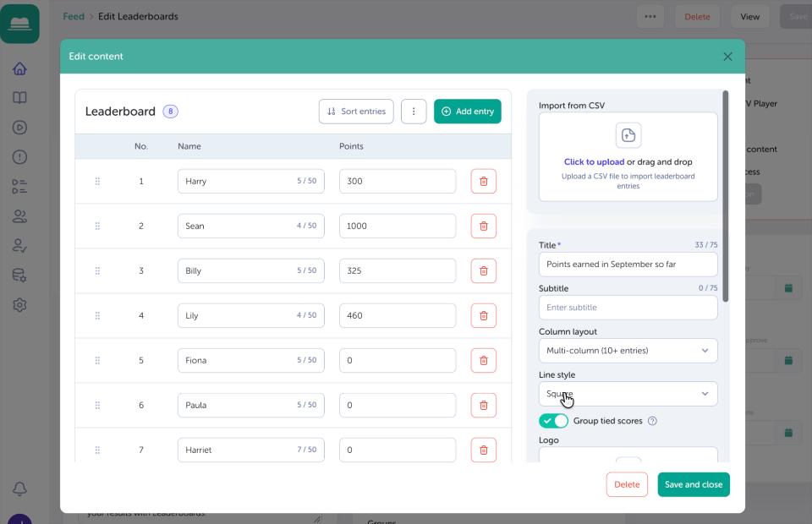Click the drag handle on Lily's row

point(97,315)
